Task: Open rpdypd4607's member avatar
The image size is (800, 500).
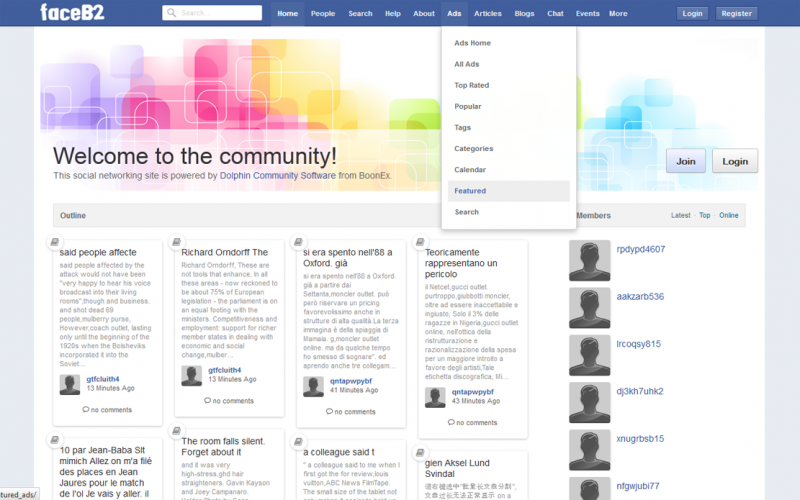Action: (x=589, y=260)
